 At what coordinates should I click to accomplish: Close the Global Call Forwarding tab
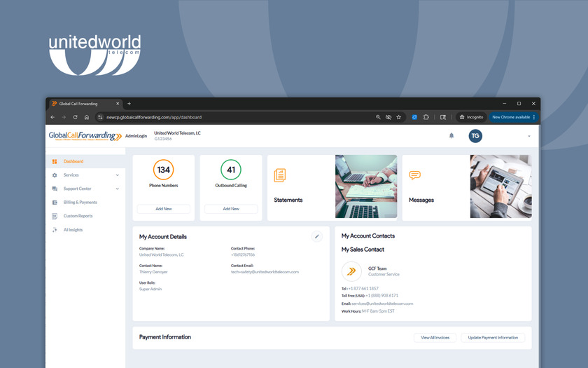click(x=118, y=104)
